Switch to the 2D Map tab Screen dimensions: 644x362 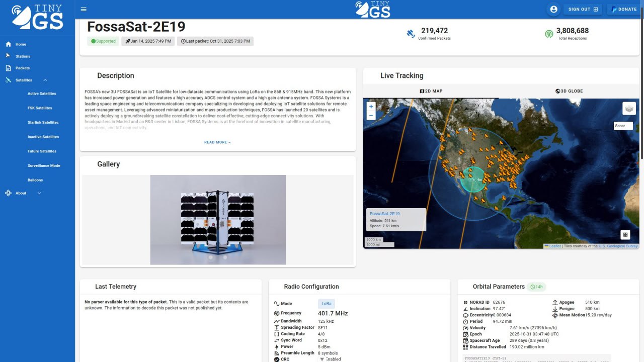pyautogui.click(x=431, y=91)
